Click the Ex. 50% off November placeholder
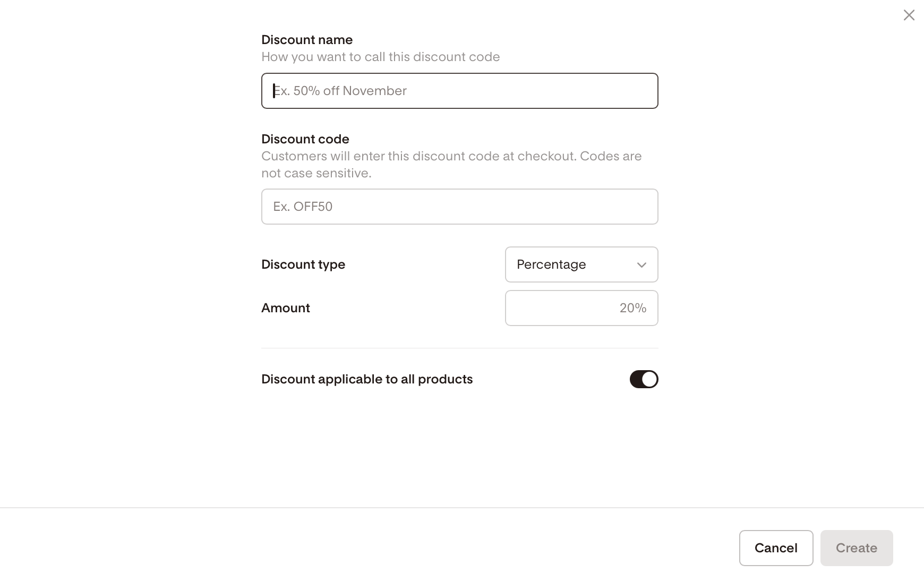The width and height of the screenshot is (924, 581). click(x=340, y=91)
